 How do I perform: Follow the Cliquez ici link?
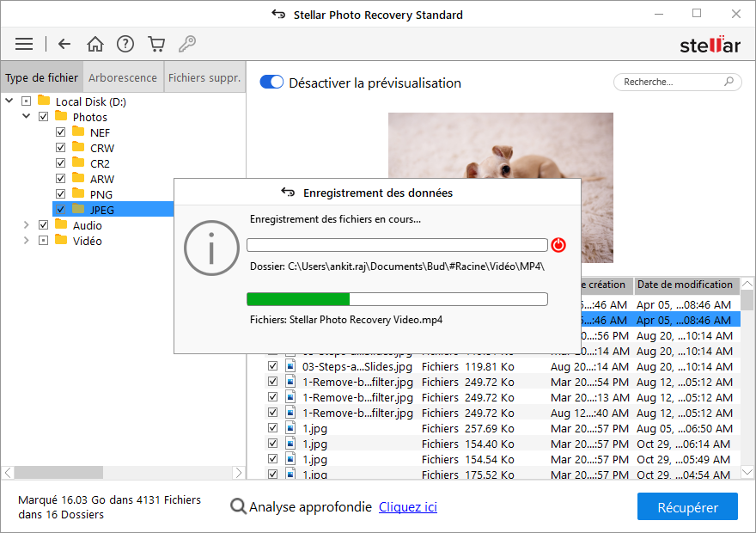[x=408, y=507]
